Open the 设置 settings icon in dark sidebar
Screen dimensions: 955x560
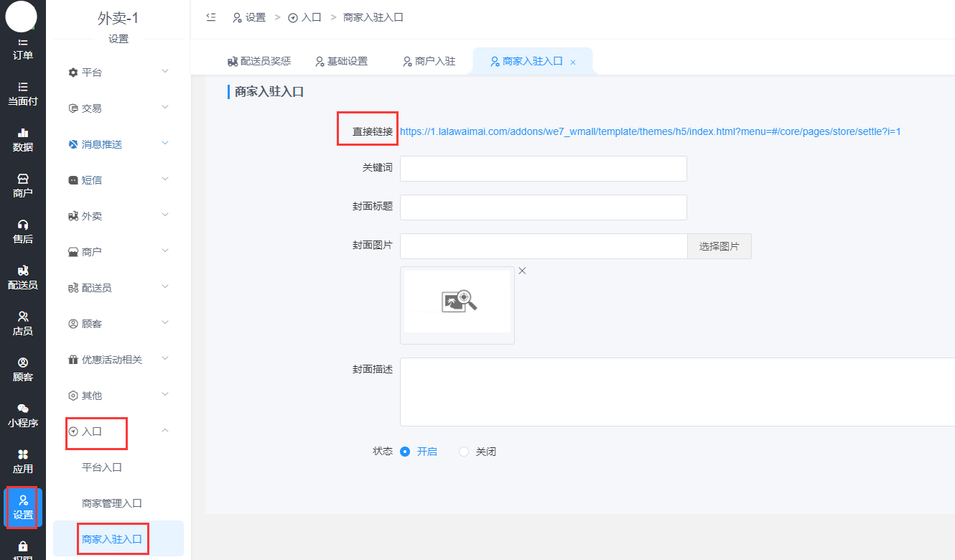23,500
